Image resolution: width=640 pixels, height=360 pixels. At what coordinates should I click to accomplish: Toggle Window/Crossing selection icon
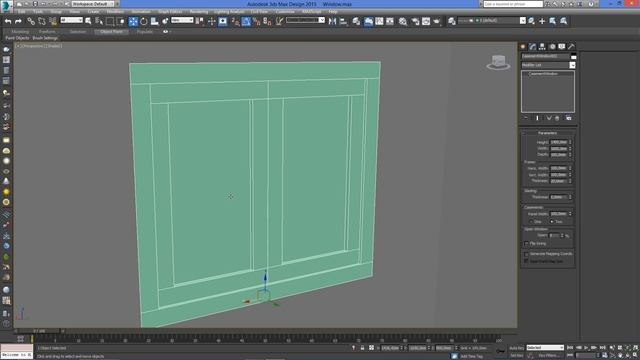(121, 21)
